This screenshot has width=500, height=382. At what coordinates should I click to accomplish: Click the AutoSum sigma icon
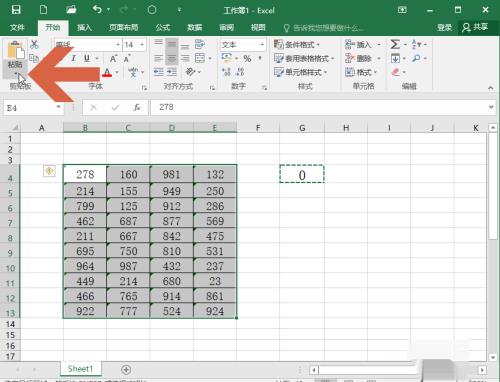[x=395, y=44]
